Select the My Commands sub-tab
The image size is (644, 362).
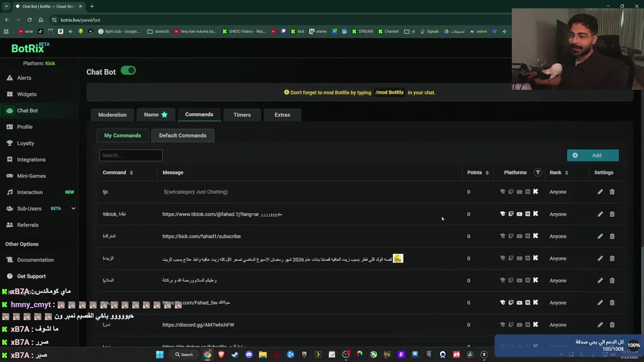[122, 135]
